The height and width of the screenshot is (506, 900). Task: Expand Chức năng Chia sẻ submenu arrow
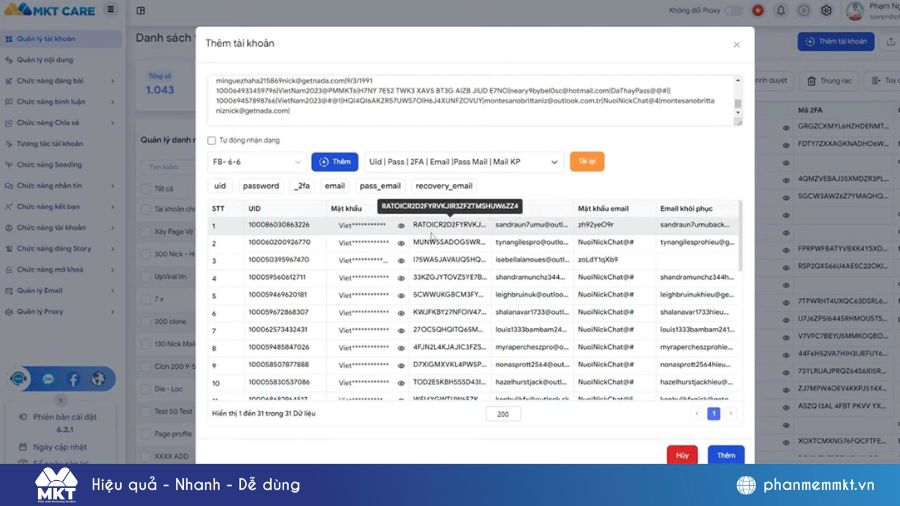tap(112, 123)
